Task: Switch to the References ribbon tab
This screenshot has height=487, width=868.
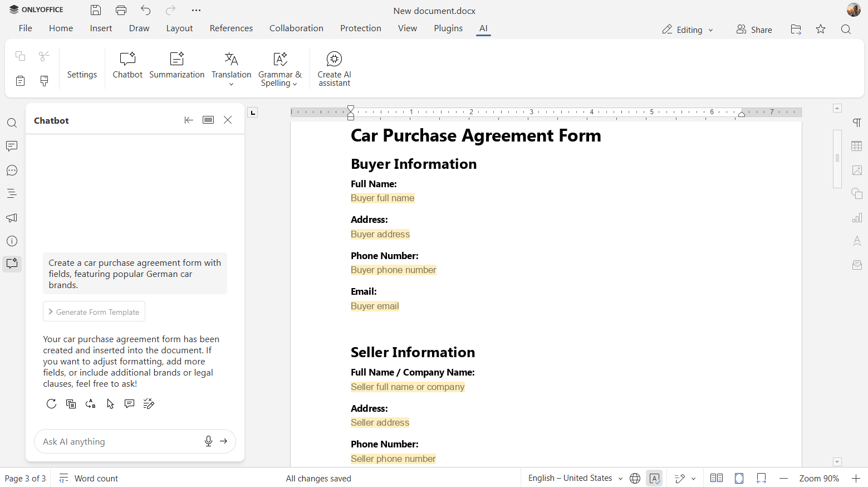Action: 231,28
